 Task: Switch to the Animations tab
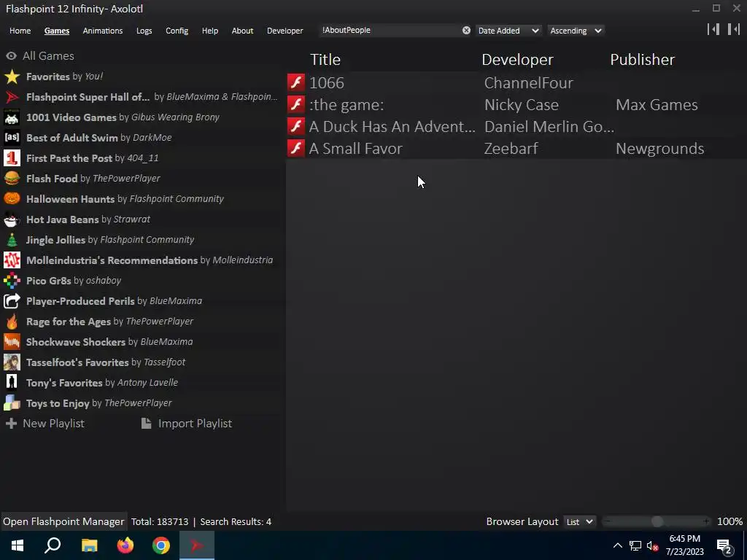coord(103,31)
